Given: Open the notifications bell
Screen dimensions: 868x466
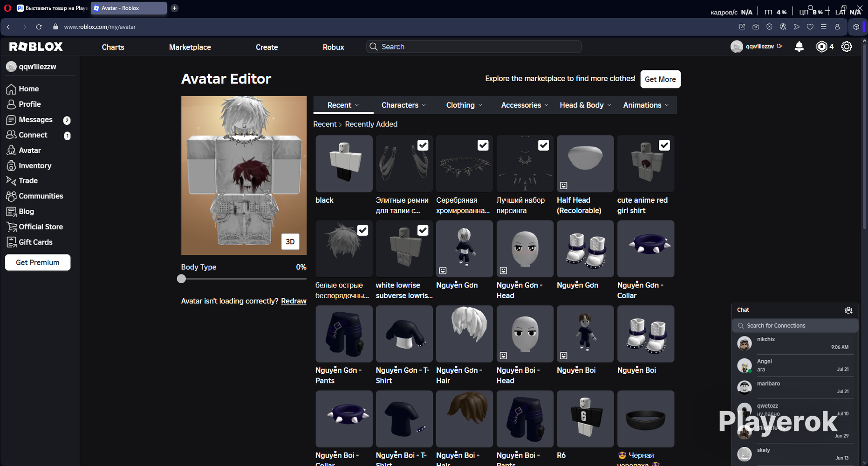Looking at the screenshot, I should [x=799, y=47].
